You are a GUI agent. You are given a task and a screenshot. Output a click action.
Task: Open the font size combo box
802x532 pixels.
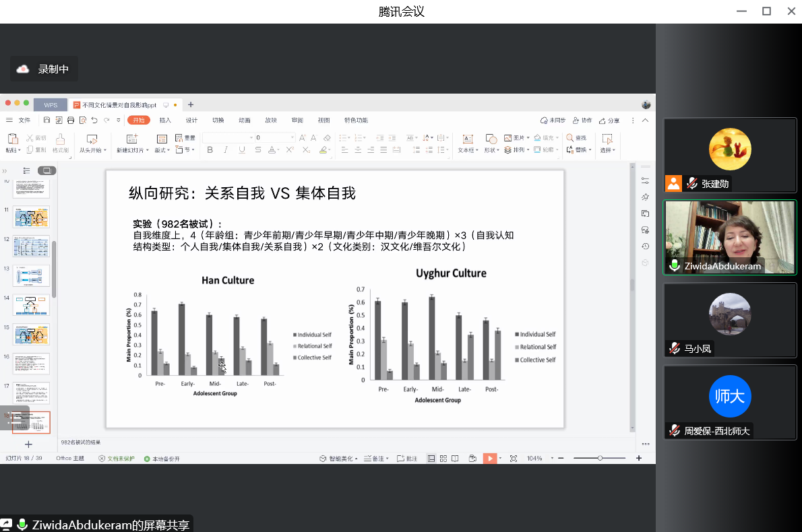[273, 137]
